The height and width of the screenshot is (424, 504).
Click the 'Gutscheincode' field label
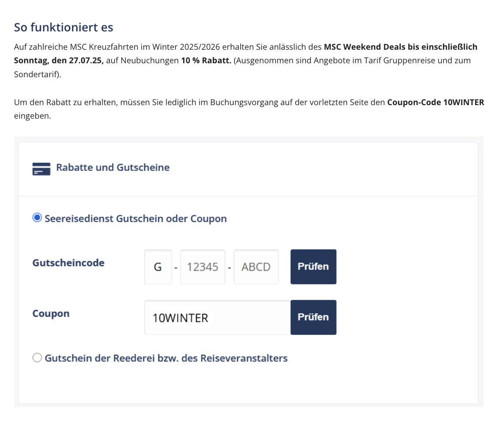point(68,263)
